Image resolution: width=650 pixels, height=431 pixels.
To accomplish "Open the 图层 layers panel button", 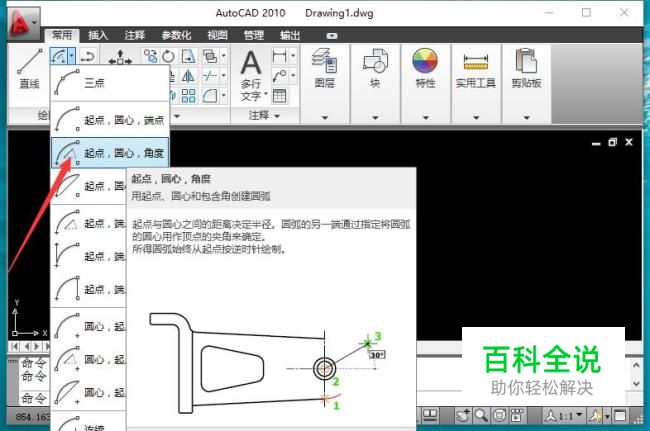I will coord(325,69).
